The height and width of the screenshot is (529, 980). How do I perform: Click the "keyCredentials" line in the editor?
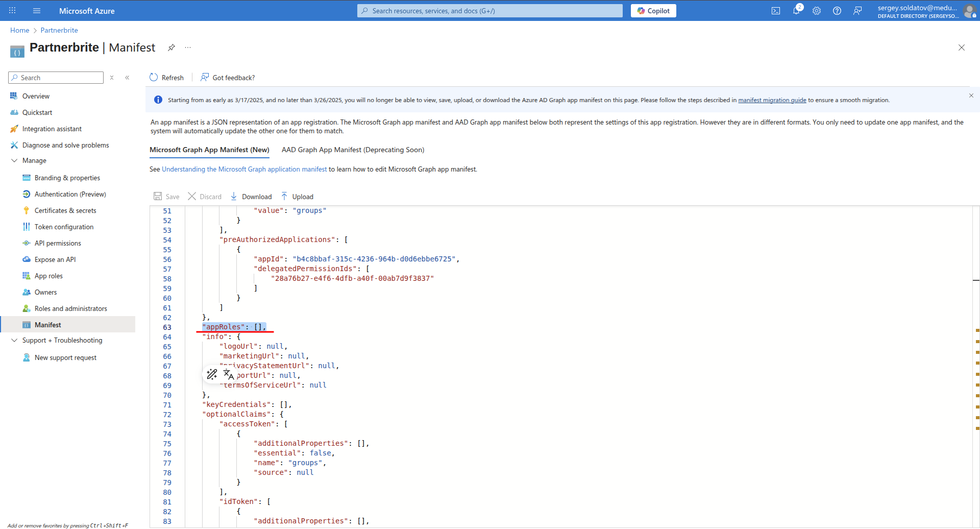tap(247, 404)
